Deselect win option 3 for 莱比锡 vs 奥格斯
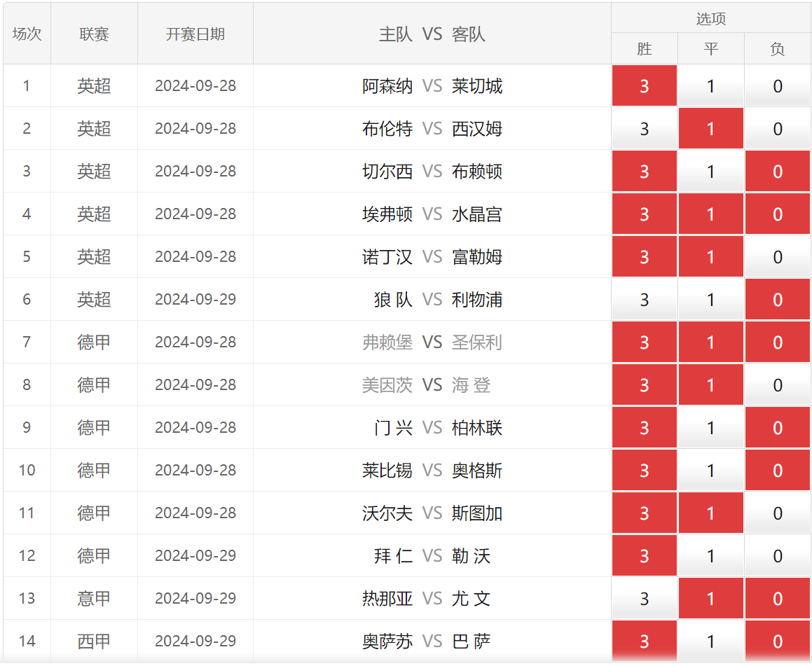 pyautogui.click(x=645, y=471)
